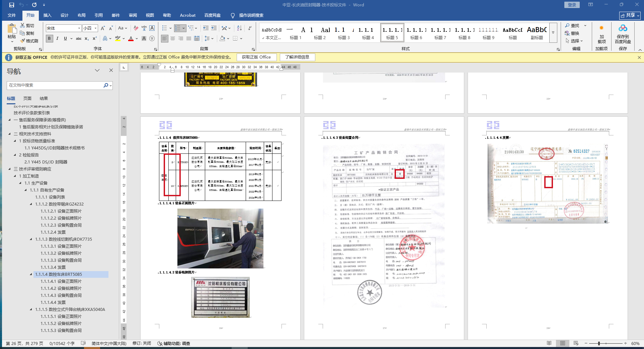
Task: Click the navigation search input field
Action: 55,85
